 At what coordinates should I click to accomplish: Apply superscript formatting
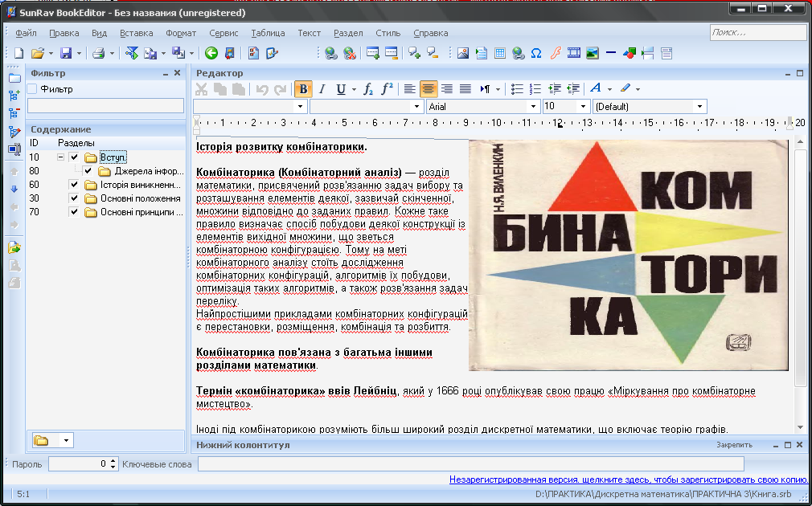(387, 89)
